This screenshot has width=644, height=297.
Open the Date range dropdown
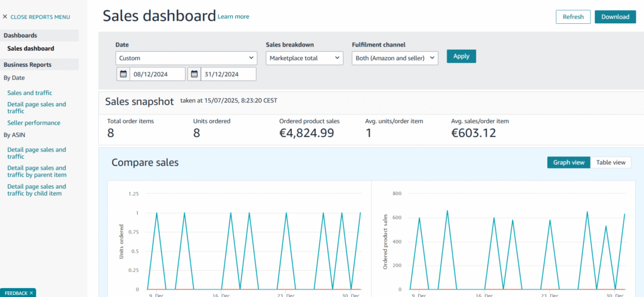pos(186,58)
